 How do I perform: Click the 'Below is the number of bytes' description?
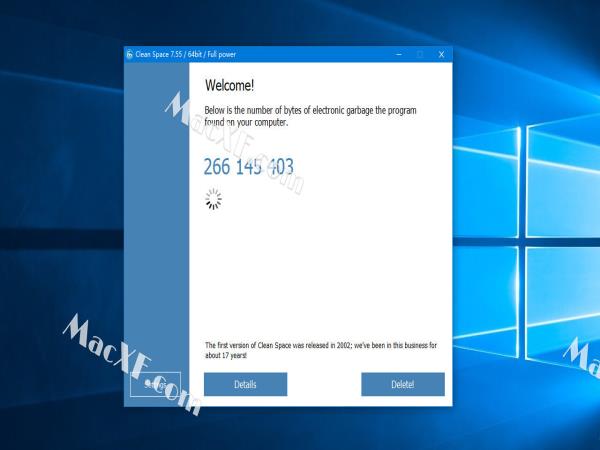[x=310, y=116]
